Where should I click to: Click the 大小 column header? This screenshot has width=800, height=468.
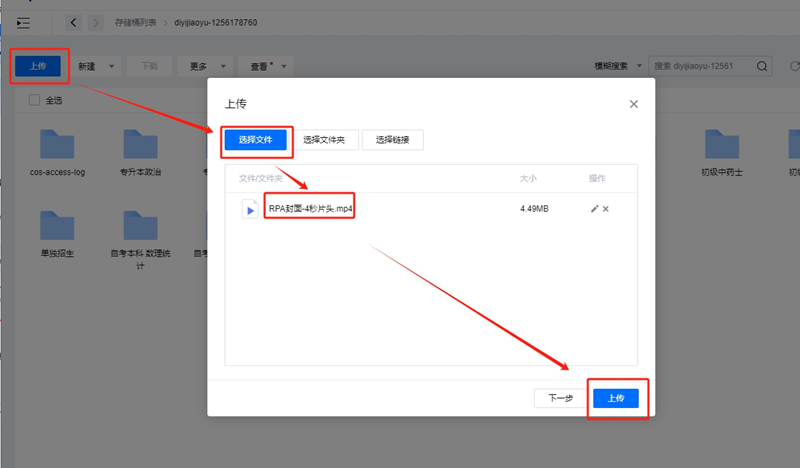[528, 178]
